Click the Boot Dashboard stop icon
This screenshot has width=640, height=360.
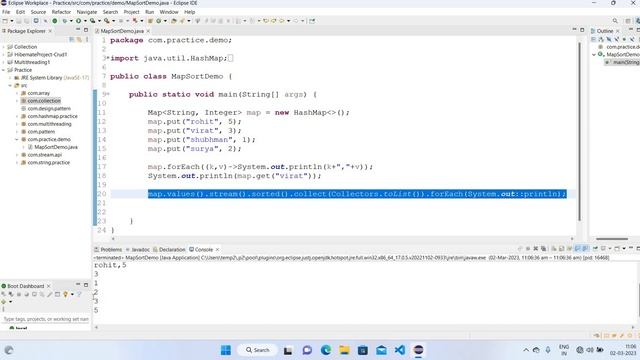tap(19, 294)
